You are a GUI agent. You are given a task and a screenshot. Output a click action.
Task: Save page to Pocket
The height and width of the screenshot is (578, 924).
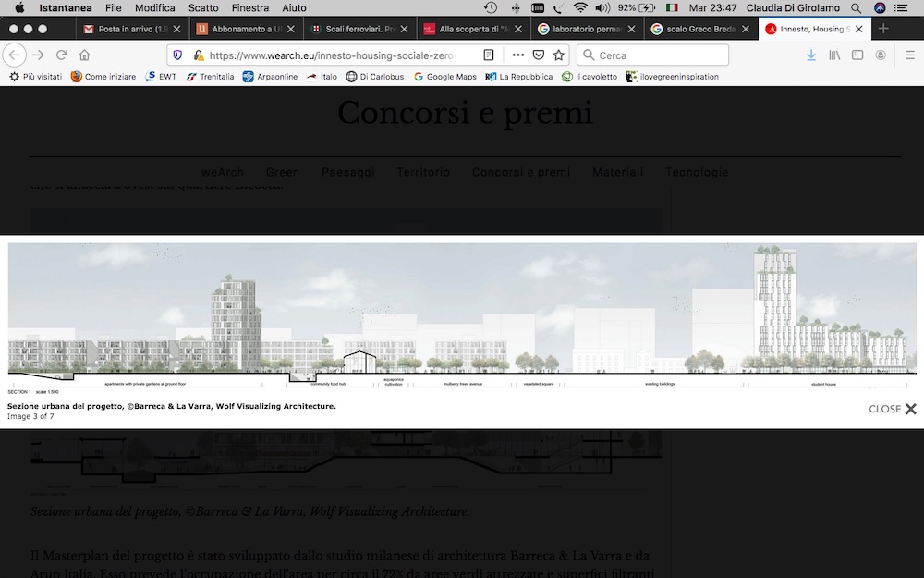(538, 55)
